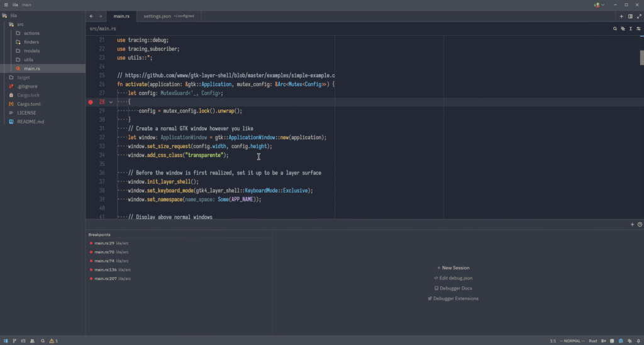
Task: Go back with the left arrow
Action: click(92, 16)
